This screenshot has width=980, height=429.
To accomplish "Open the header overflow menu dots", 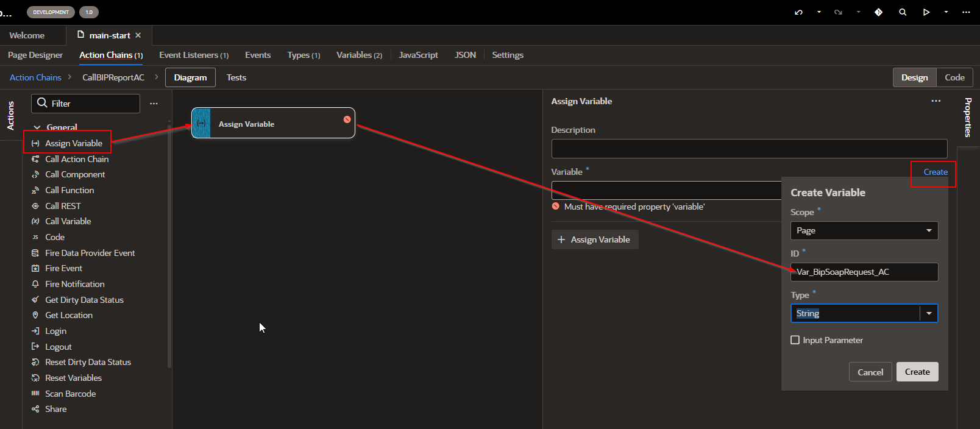I will (966, 12).
